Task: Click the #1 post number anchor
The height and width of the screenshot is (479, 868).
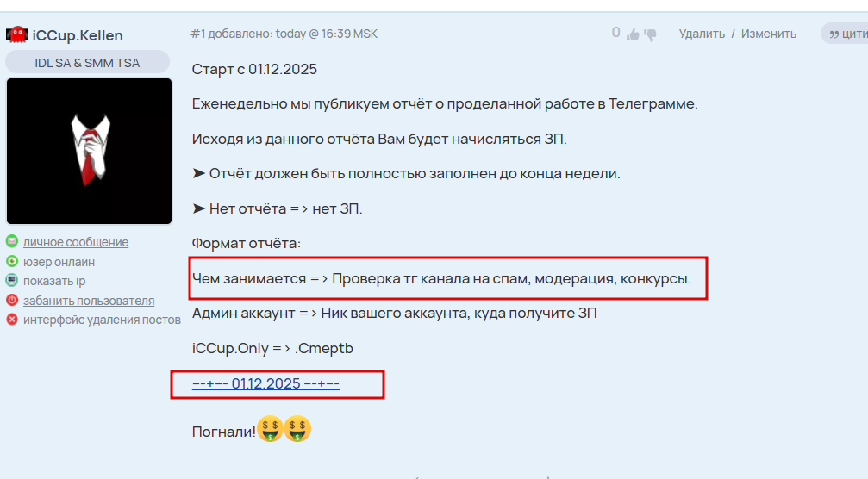Action: point(198,34)
